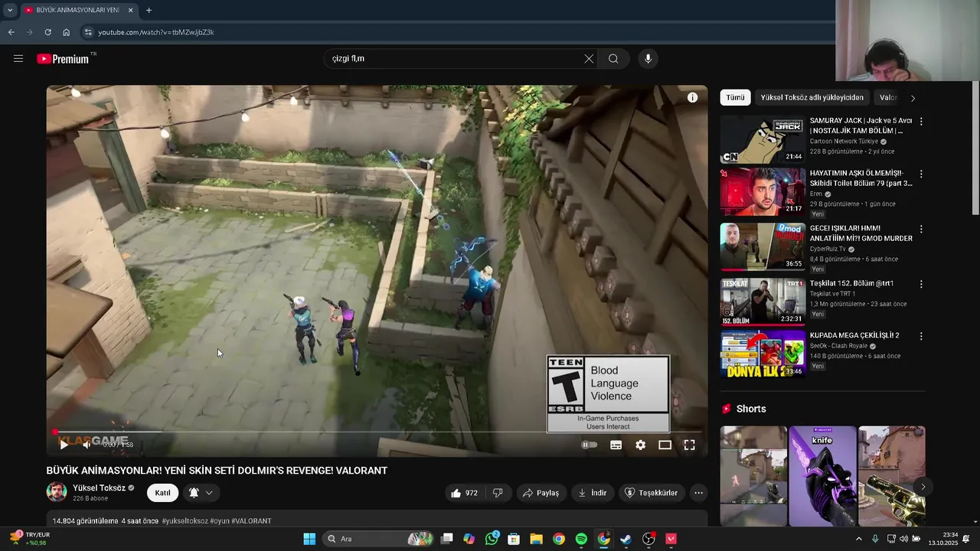
Task: Run search with the magnifier button
Action: [613, 59]
